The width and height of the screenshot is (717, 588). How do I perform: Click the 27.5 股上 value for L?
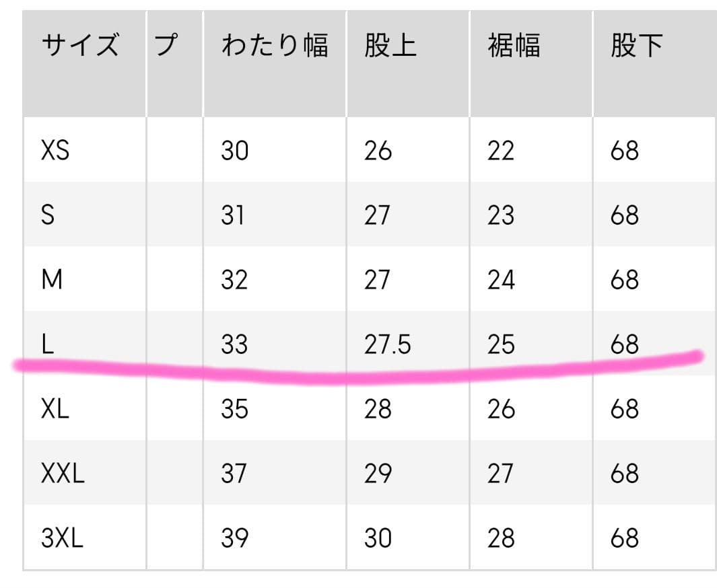[x=387, y=344]
